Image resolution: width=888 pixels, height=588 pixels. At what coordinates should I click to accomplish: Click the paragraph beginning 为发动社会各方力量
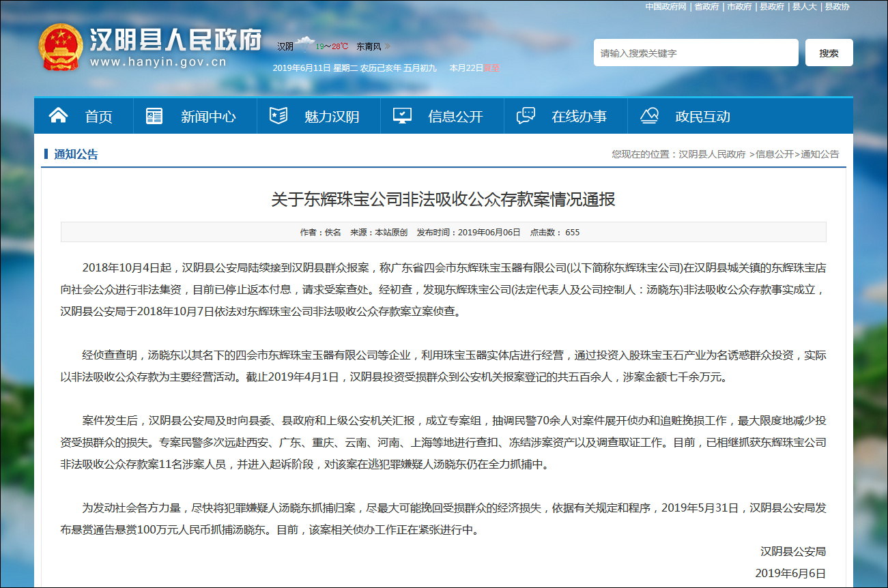click(x=444, y=518)
